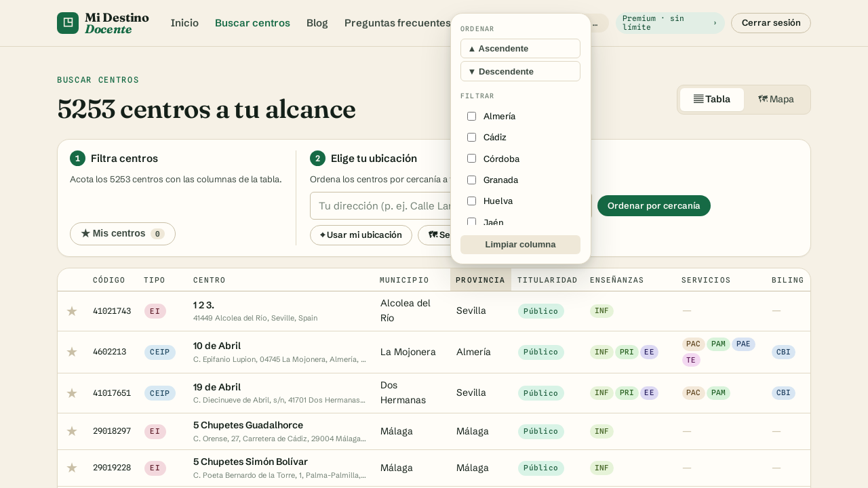The height and width of the screenshot is (488, 868).
Task: Click TE service badge in 10 de Abril row
Action: pyautogui.click(x=691, y=360)
